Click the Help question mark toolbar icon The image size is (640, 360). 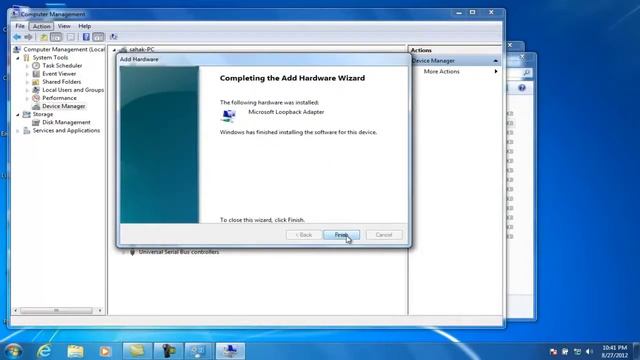pyautogui.click(x=86, y=37)
